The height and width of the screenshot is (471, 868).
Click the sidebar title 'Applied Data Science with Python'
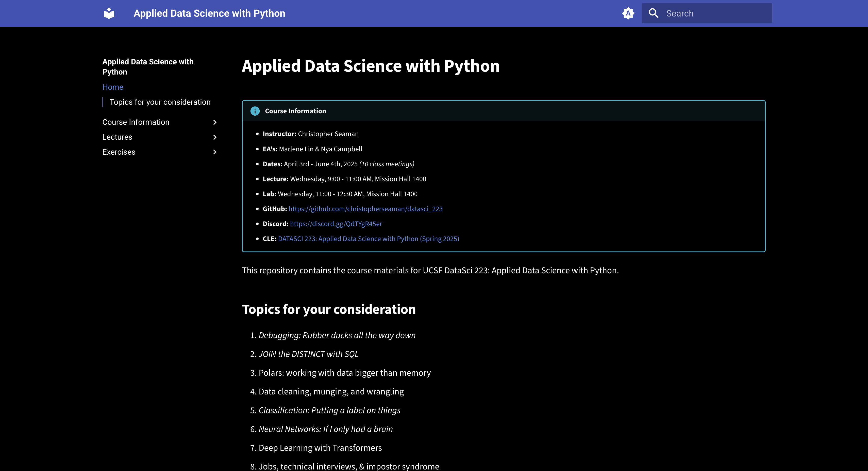coord(148,66)
